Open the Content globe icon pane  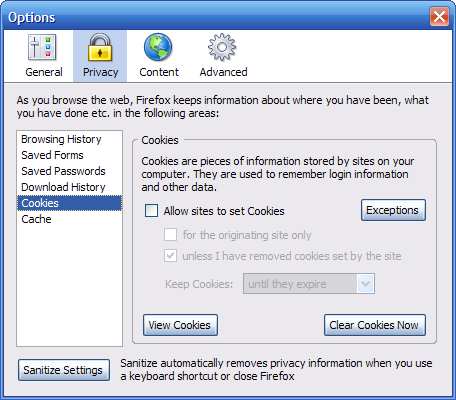pos(158,47)
